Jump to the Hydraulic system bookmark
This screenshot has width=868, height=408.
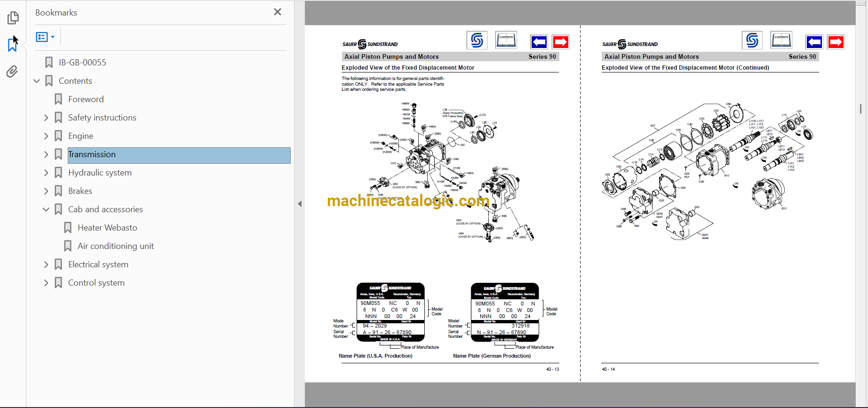pos(100,173)
